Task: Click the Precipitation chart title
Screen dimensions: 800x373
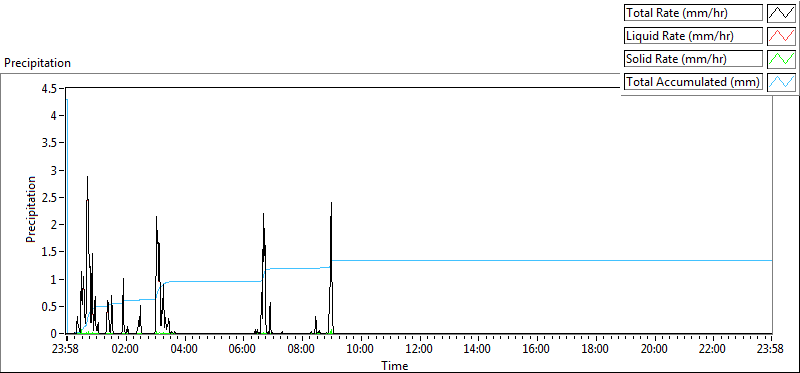Action: 37,63
